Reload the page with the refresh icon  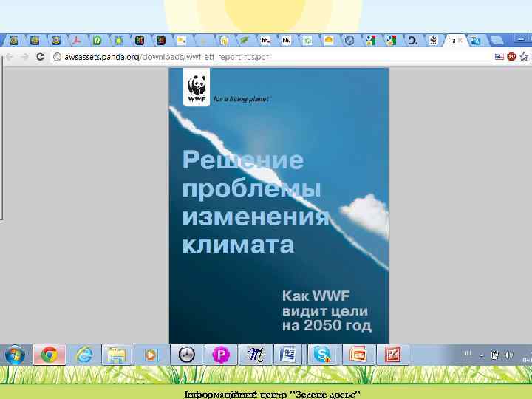(x=41, y=57)
